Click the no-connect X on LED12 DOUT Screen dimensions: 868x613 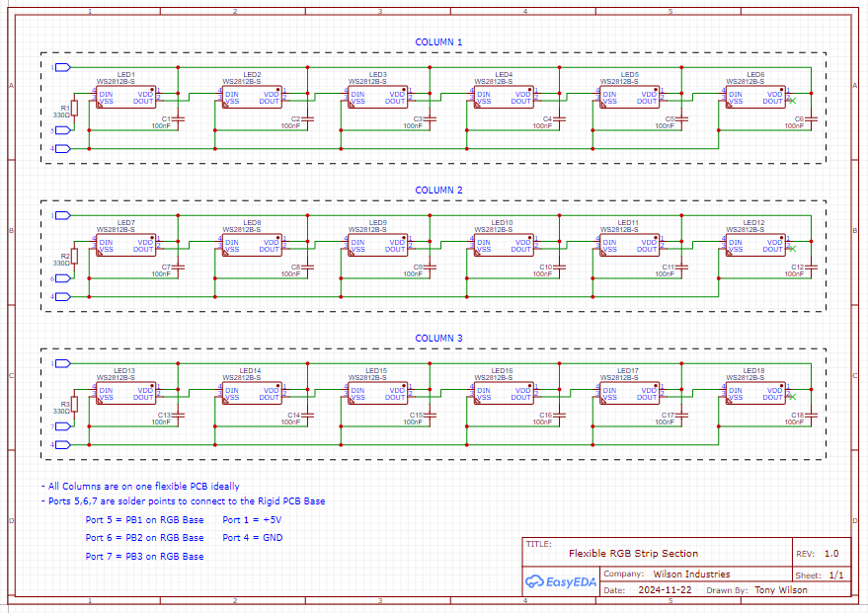[793, 249]
